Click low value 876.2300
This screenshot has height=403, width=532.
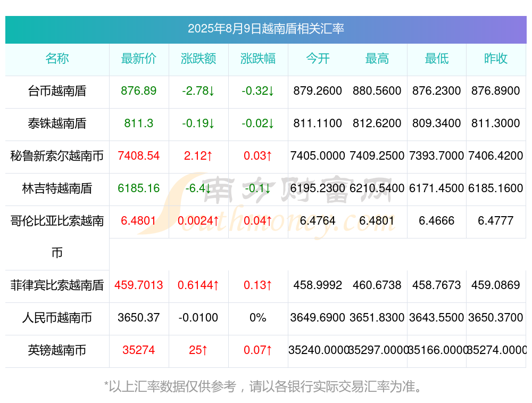pos(437,91)
